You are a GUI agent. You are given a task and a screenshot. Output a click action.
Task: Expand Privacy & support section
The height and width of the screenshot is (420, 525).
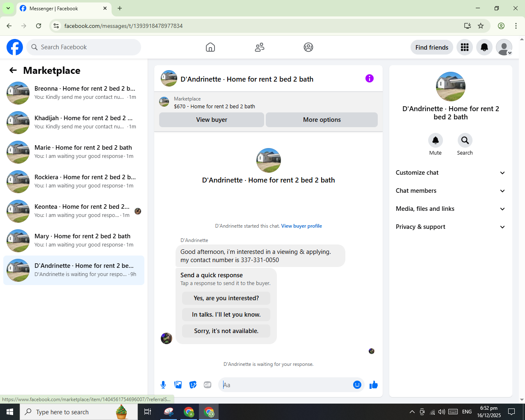click(450, 227)
